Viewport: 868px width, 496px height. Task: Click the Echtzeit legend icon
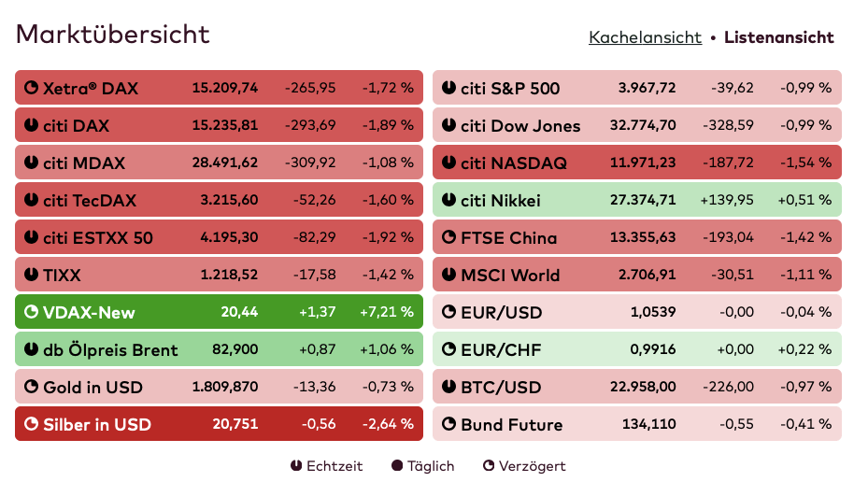(x=296, y=465)
